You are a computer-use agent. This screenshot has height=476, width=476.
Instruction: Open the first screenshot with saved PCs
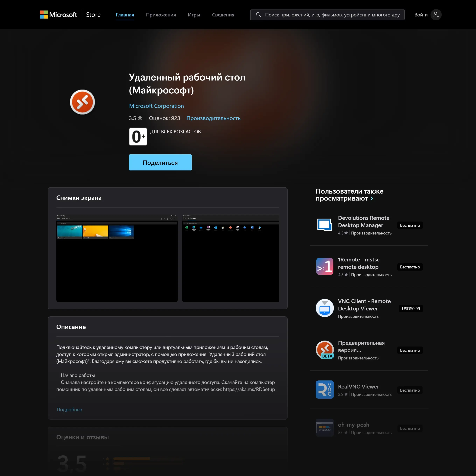pyautogui.click(x=117, y=258)
